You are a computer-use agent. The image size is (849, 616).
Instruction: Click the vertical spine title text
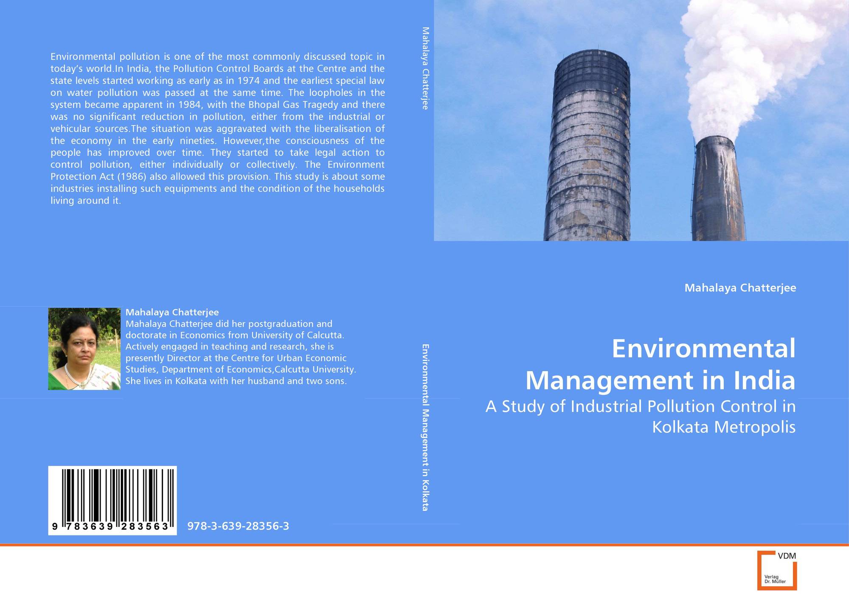425,427
